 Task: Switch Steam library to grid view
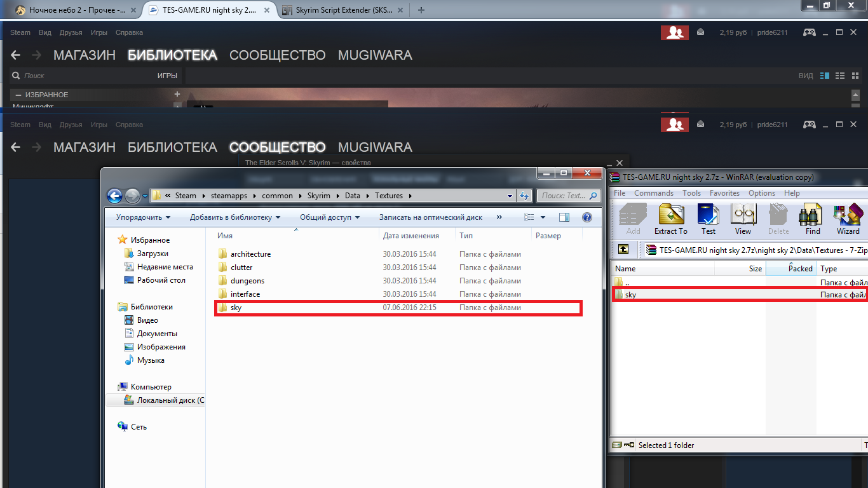(854, 76)
